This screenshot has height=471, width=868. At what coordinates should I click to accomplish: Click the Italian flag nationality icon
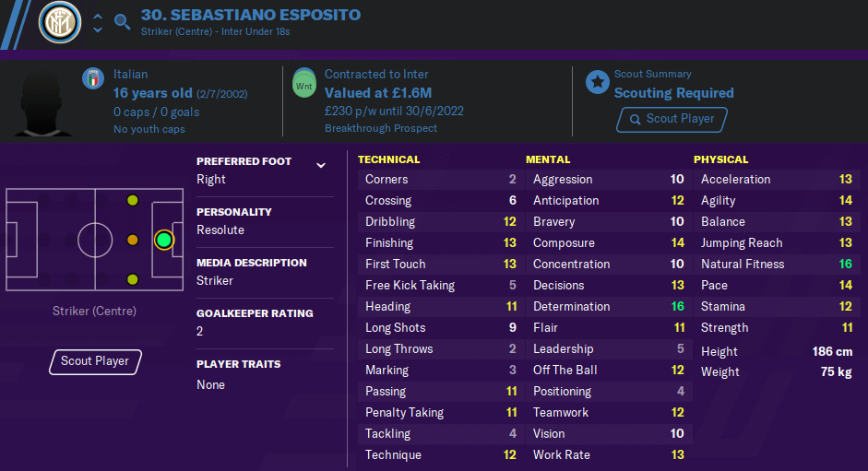click(x=93, y=78)
